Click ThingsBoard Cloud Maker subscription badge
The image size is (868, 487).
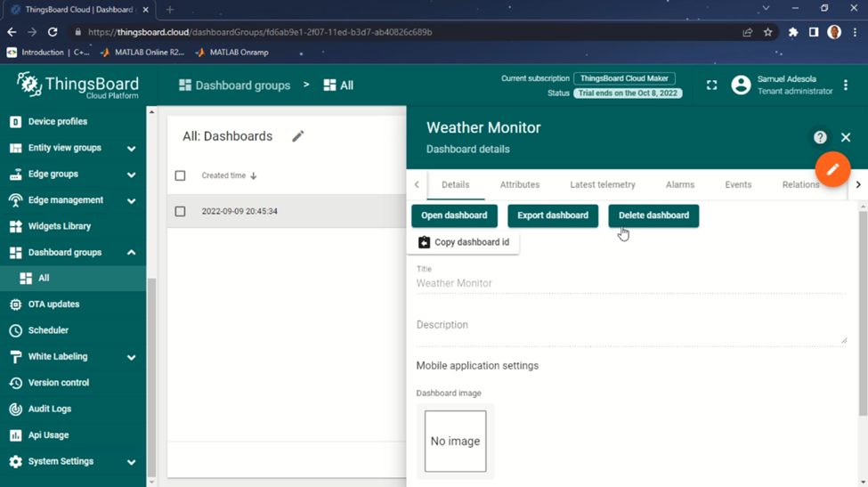[624, 78]
